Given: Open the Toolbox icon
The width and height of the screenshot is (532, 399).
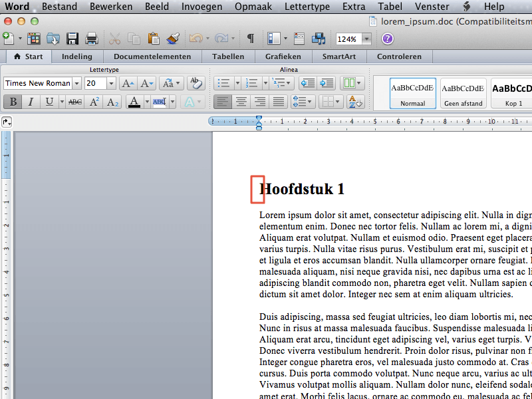Looking at the screenshot, I should (299, 39).
